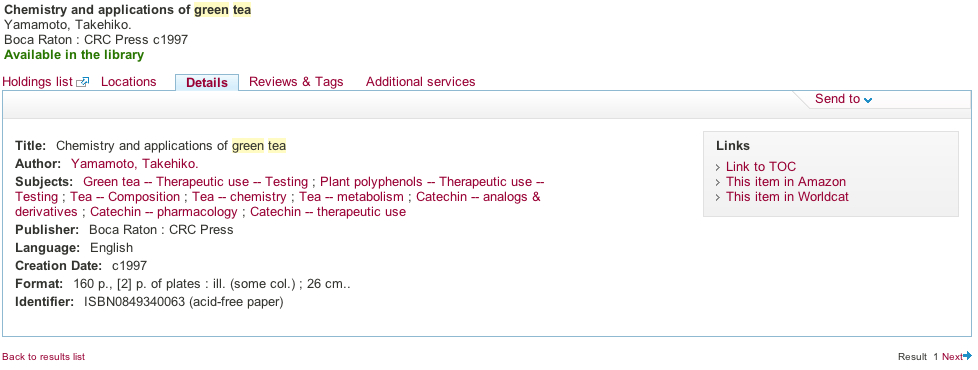978x370 pixels.
Task: View This item in Amazon
Action: 786,182
